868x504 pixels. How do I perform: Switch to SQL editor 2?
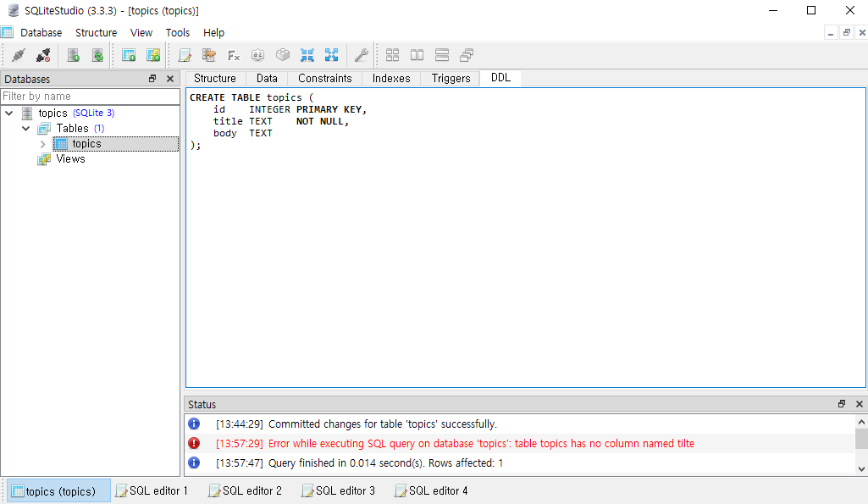[246, 491]
